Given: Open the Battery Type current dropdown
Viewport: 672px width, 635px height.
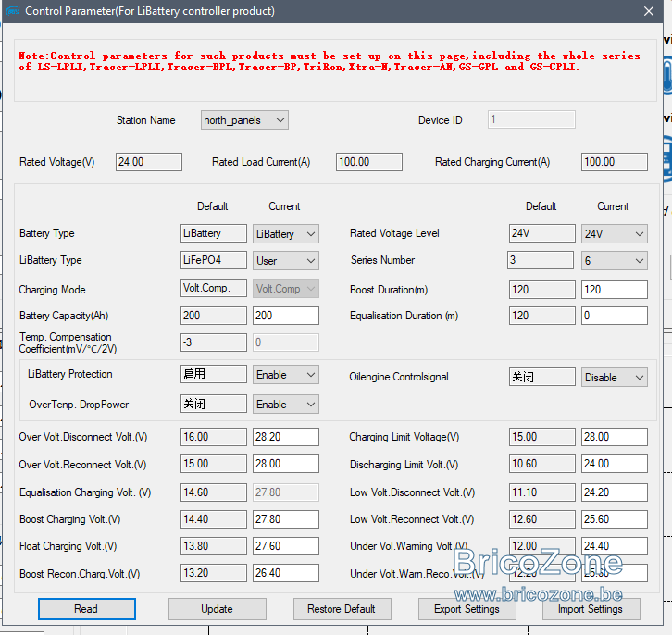Looking at the screenshot, I should click(286, 234).
